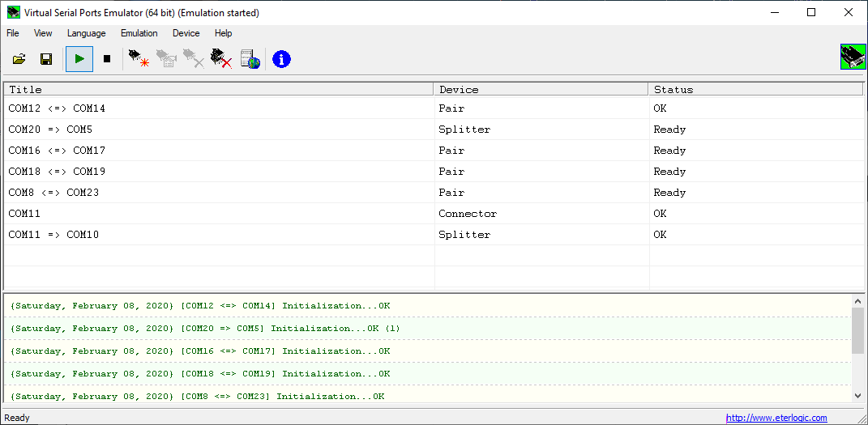This screenshot has width=868, height=425.
Task: Select the COM16 <=> COM17 row
Action: click(434, 151)
